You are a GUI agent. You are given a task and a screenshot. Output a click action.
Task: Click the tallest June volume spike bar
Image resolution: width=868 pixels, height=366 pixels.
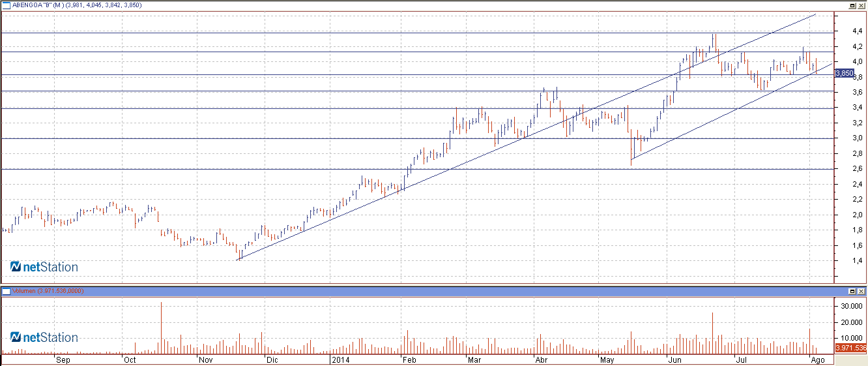(x=713, y=333)
